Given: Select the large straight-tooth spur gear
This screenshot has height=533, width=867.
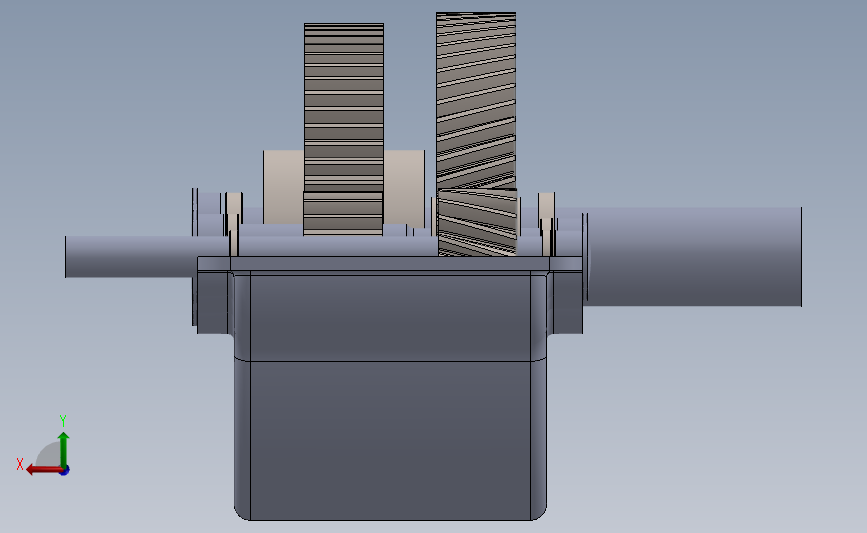Looking at the screenshot, I should click(x=343, y=107).
